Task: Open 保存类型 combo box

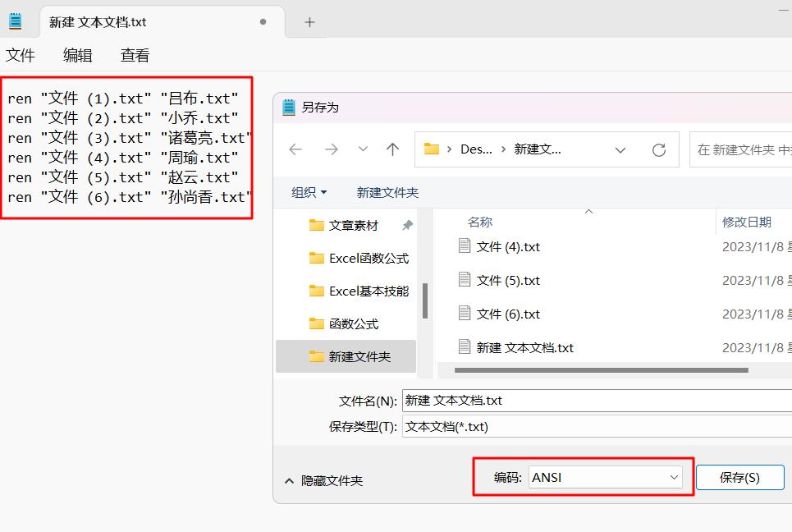Action: (597, 427)
